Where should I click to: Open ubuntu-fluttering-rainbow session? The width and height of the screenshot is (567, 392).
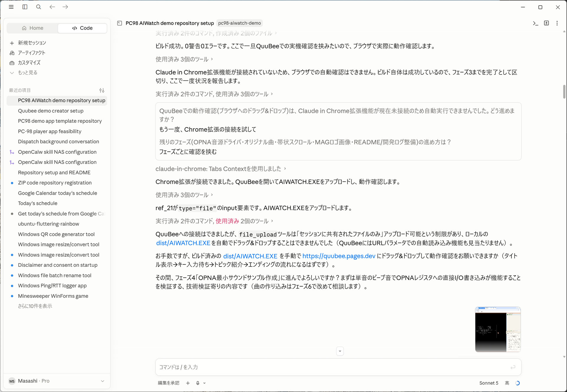pos(57,224)
